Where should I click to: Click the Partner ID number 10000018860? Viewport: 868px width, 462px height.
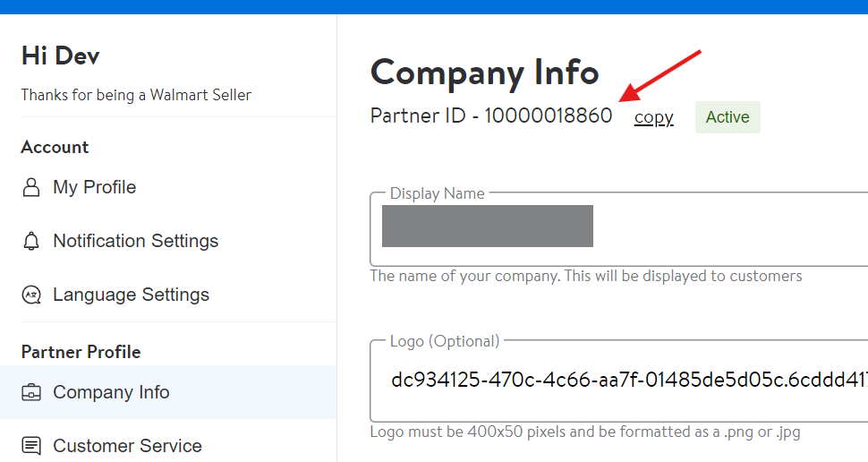click(x=549, y=116)
